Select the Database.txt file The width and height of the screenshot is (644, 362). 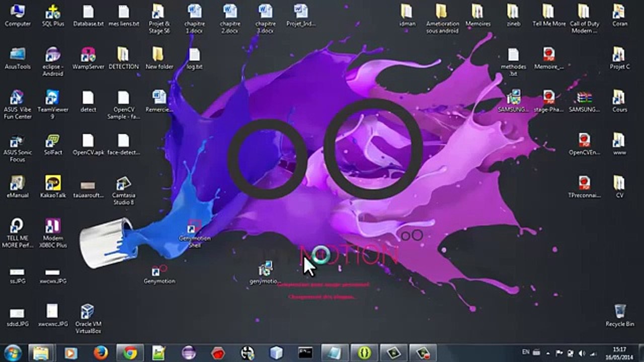coord(88,16)
